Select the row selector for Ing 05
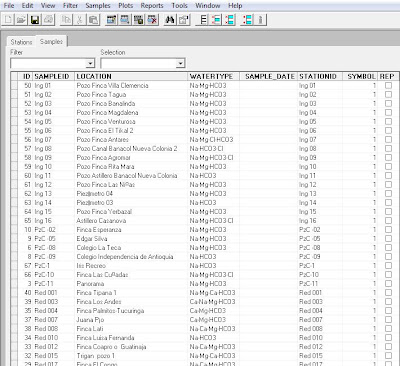 pyautogui.click(x=14, y=122)
